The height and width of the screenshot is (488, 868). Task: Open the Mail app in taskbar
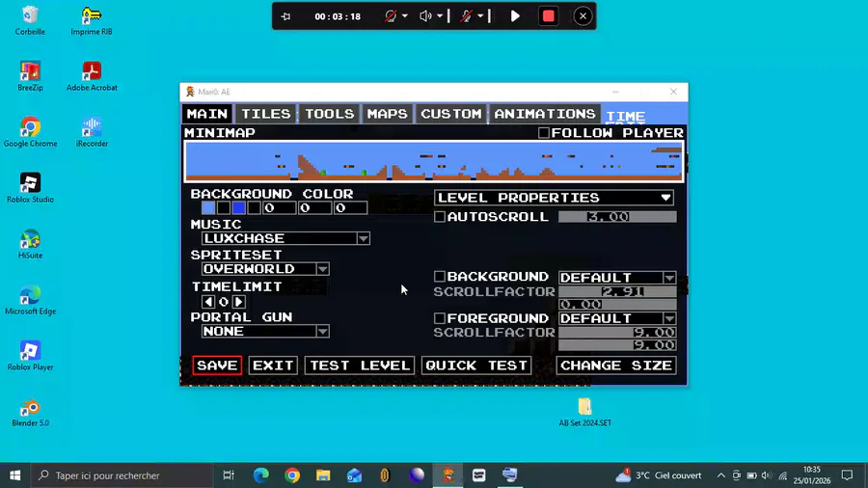click(x=354, y=475)
